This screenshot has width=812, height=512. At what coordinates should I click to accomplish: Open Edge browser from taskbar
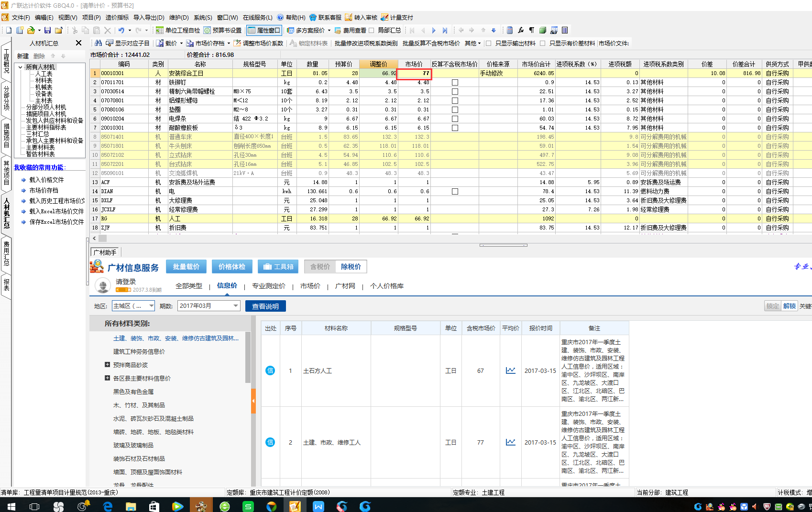107,506
